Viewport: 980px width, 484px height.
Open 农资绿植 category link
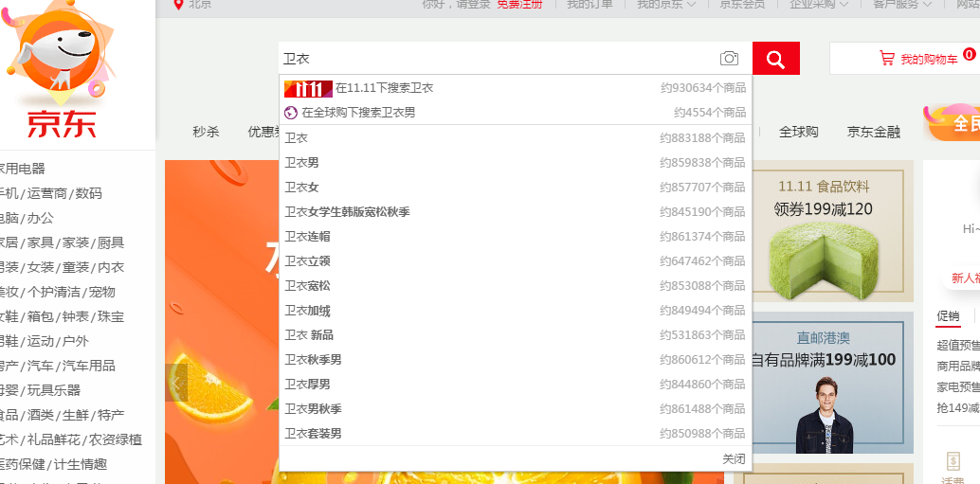pyautogui.click(x=115, y=439)
